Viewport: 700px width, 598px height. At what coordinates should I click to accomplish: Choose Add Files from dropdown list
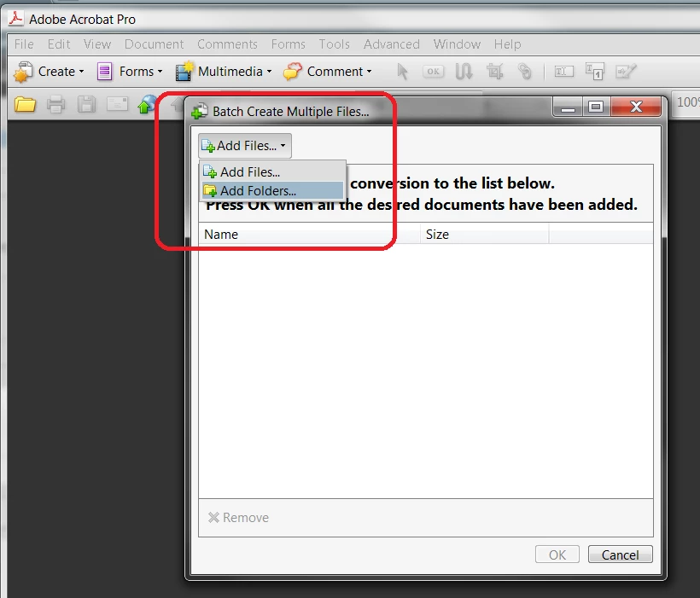[x=273, y=171]
